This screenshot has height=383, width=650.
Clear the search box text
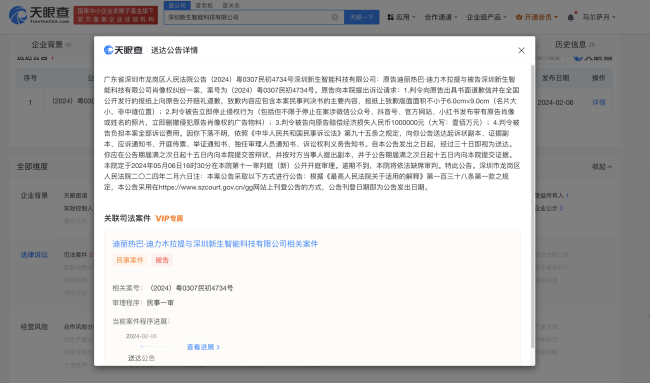[x=335, y=17]
